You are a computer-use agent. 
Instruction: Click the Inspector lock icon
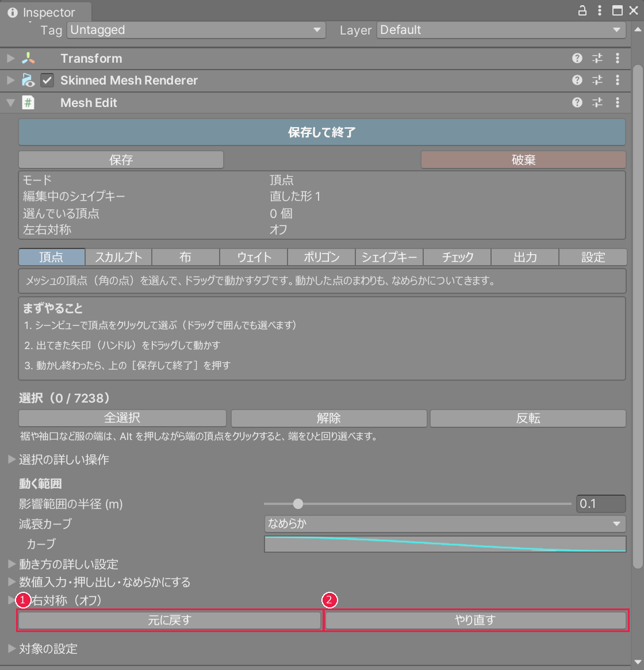point(582,11)
